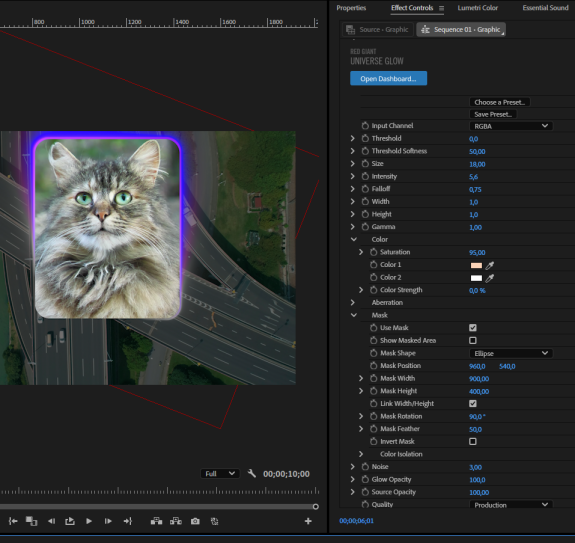The height and width of the screenshot is (543, 575).
Task: Open Input Channel RGBA dropdown
Action: 511,126
